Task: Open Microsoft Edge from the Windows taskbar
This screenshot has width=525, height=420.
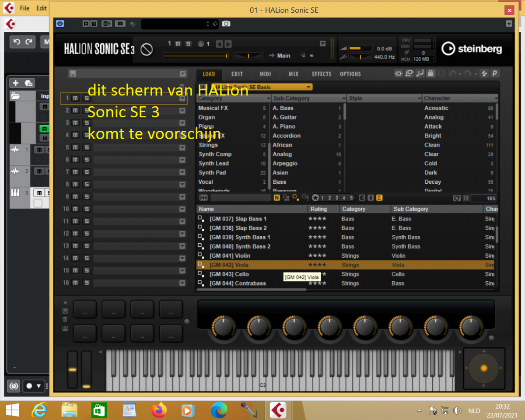Action: tap(218, 410)
